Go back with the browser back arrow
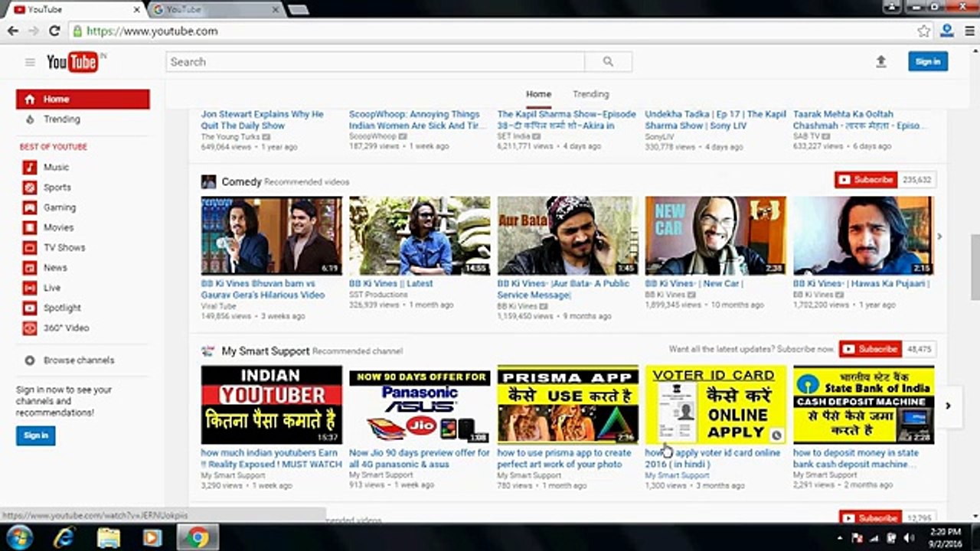980x551 pixels. click(x=13, y=31)
